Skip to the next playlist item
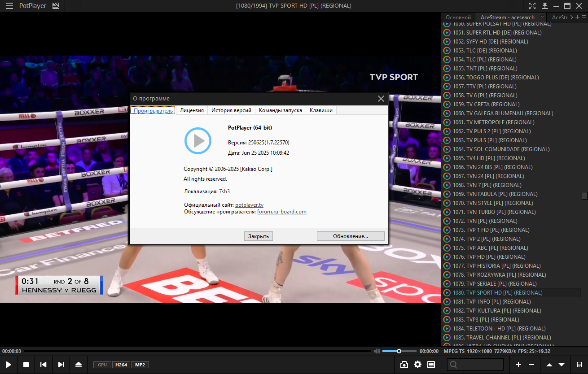588x374 pixels. (61, 365)
